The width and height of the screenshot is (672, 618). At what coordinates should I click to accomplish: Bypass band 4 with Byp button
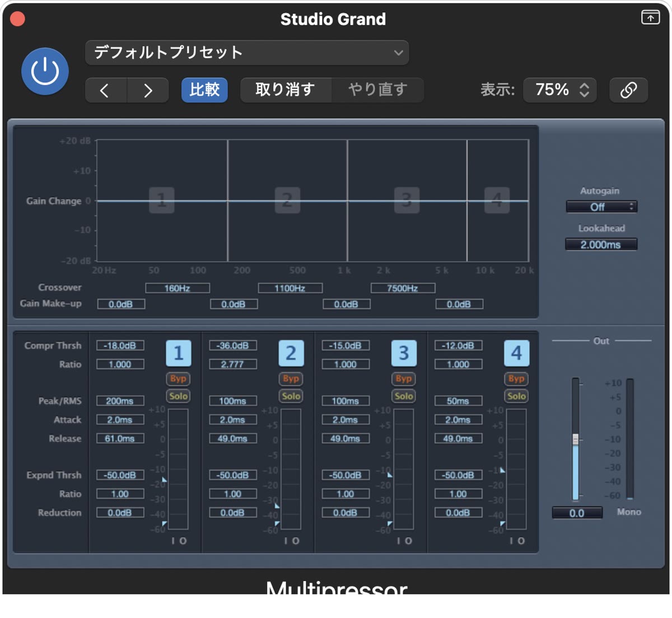tap(516, 379)
